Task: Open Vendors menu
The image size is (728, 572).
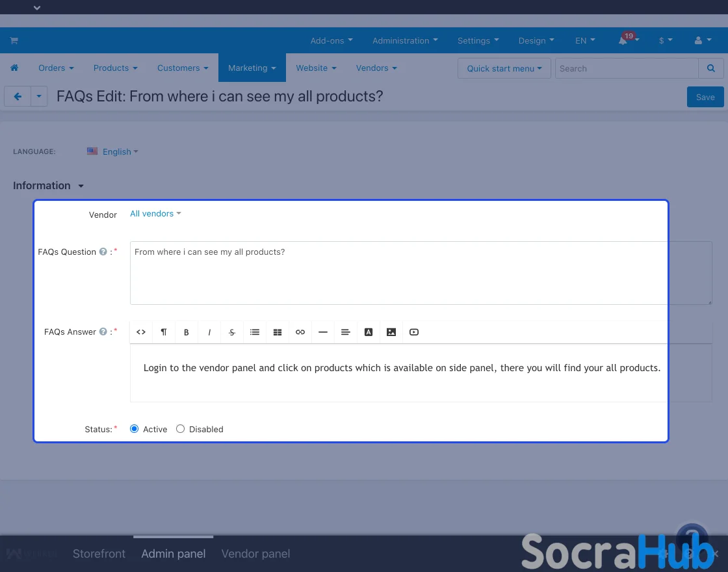Action: (x=376, y=68)
